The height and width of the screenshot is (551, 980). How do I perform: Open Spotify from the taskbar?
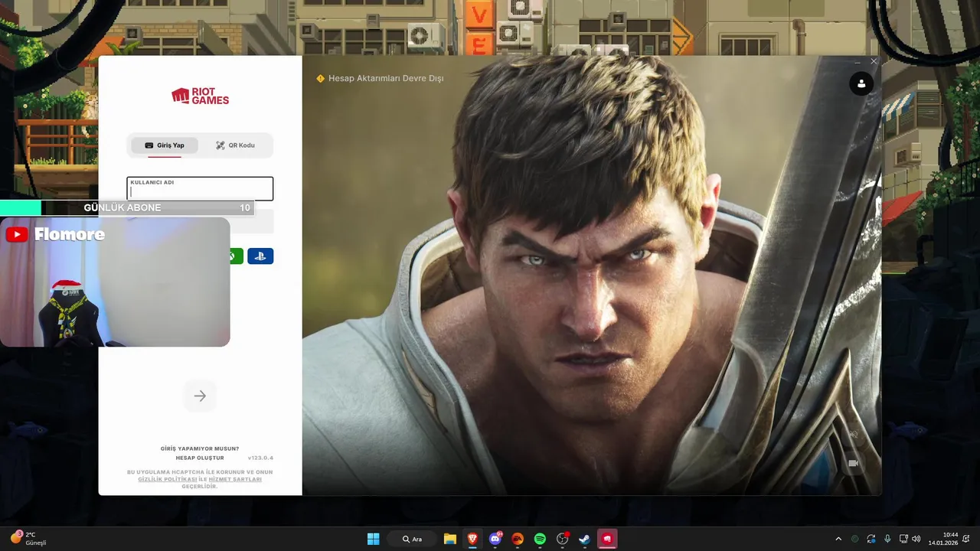point(540,539)
